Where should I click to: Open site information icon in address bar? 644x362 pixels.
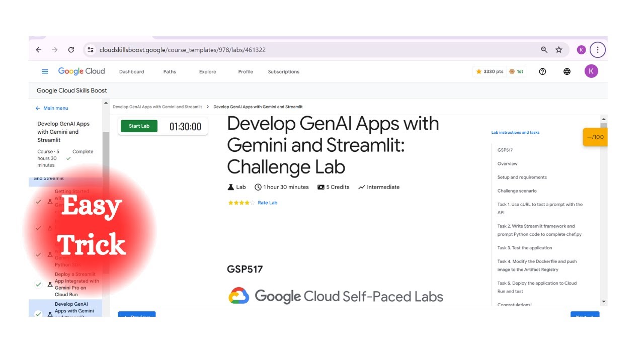coord(91,50)
